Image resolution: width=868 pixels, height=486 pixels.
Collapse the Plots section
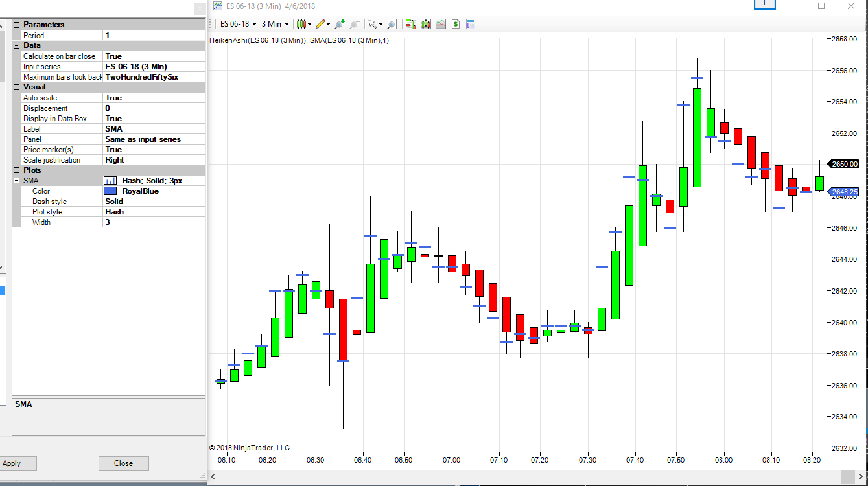click(17, 170)
